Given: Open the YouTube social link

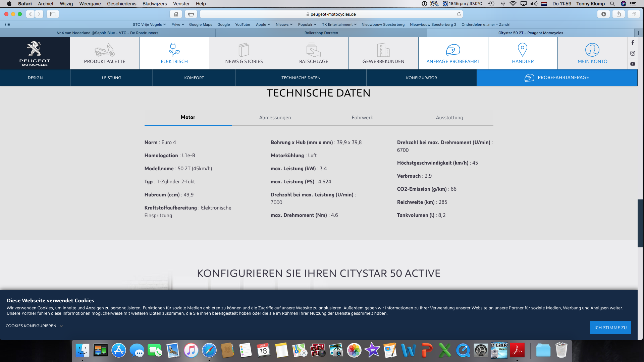Looking at the screenshot, I should 633,64.
